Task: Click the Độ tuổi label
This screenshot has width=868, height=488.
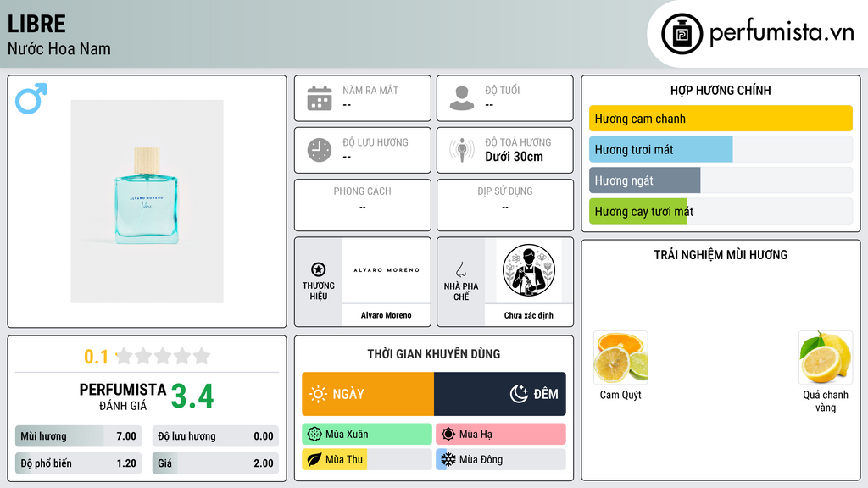Action: (503, 90)
